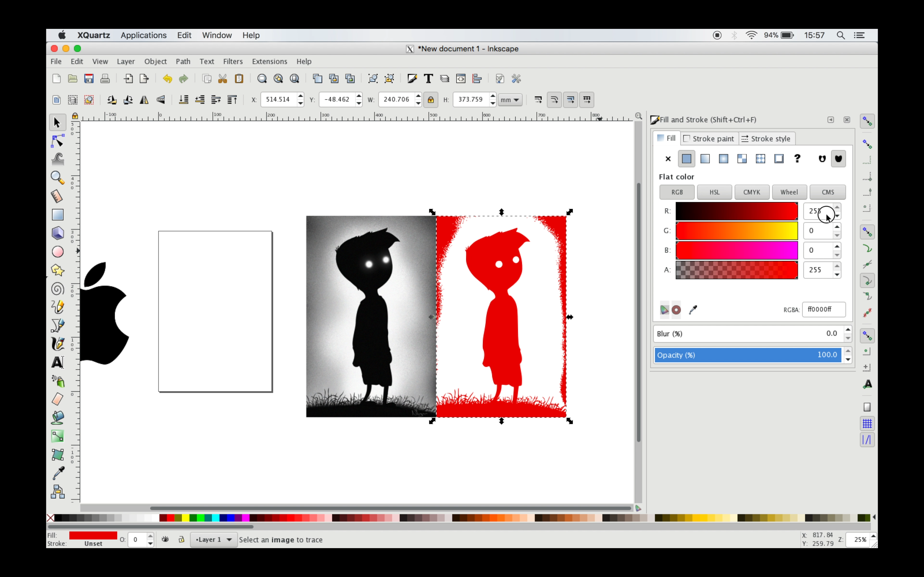Click the RGBA hex input field

point(824,309)
